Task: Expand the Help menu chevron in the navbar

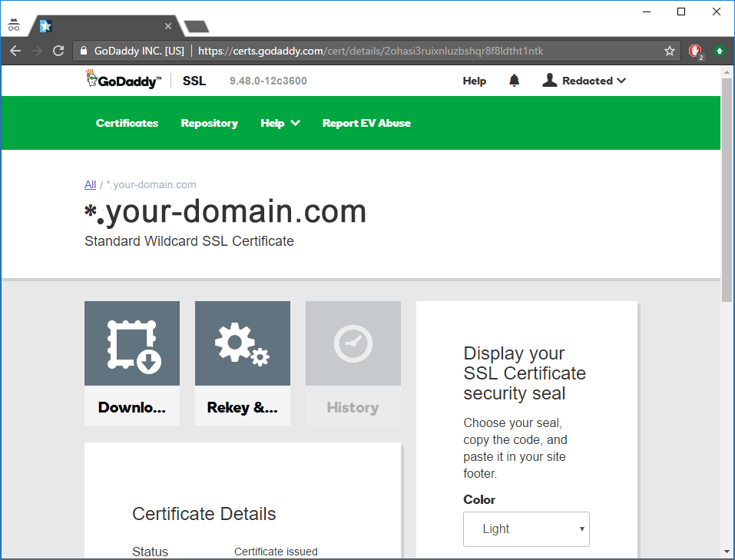Action: (x=294, y=123)
